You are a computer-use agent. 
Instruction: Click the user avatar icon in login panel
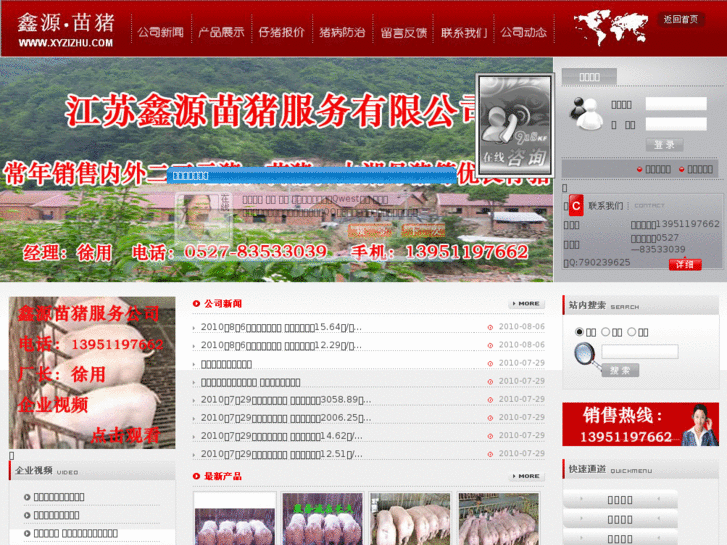pos(586,113)
